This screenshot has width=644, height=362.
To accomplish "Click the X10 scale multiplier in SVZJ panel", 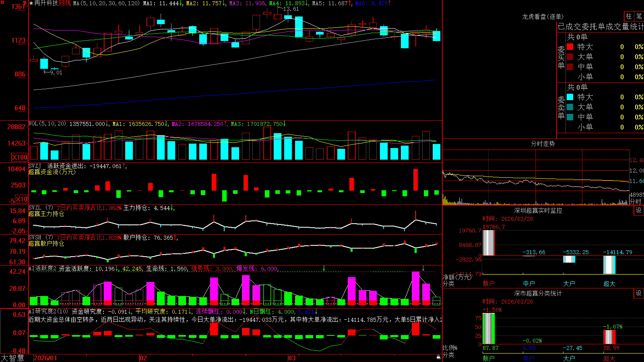I will 21,199.
